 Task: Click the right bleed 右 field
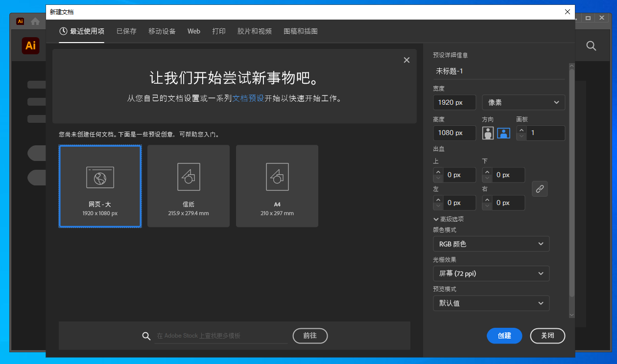[x=508, y=203]
